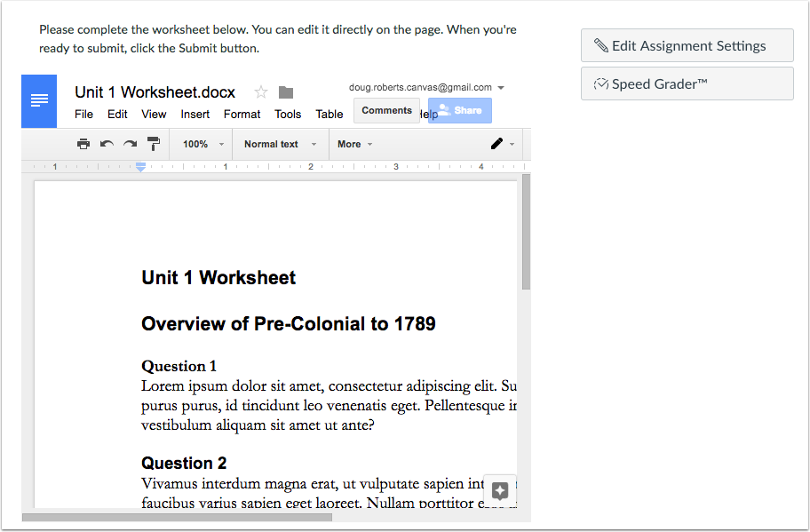Click the document title Unit 1 Worksheet.docx
This screenshot has width=810, height=532.
pos(155,92)
